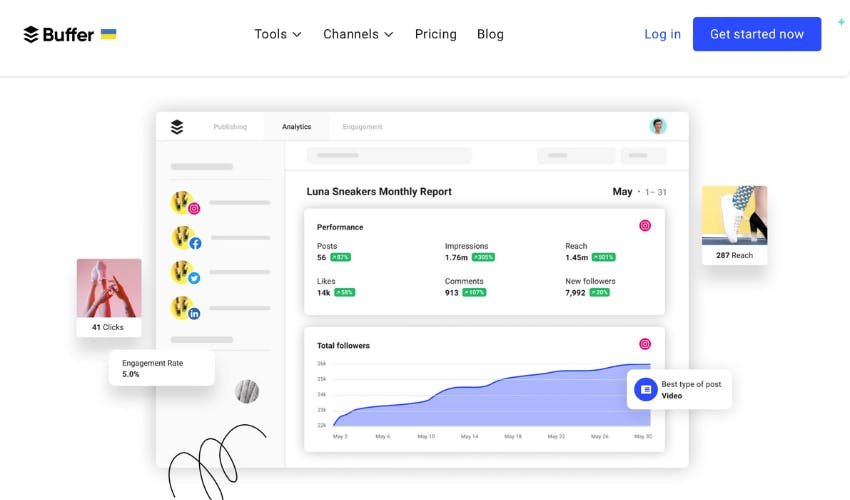850x500 pixels.
Task: Switch to the Publishing tab
Action: coord(230,127)
